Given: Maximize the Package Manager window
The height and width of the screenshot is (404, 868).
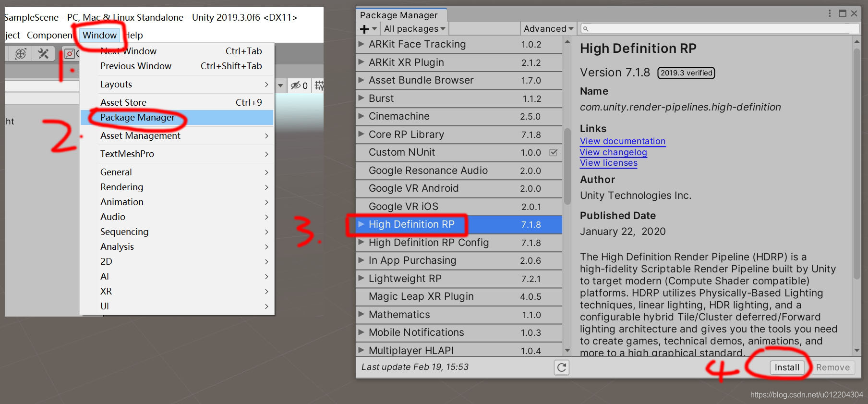Looking at the screenshot, I should point(843,13).
